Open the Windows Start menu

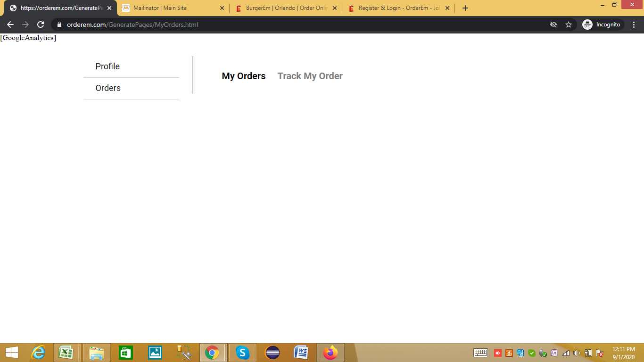click(12, 353)
